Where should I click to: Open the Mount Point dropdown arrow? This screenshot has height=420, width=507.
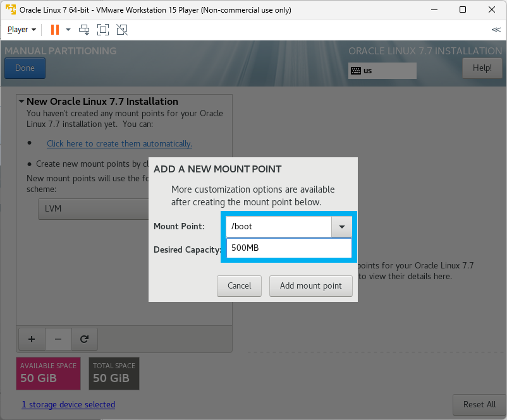(x=342, y=227)
